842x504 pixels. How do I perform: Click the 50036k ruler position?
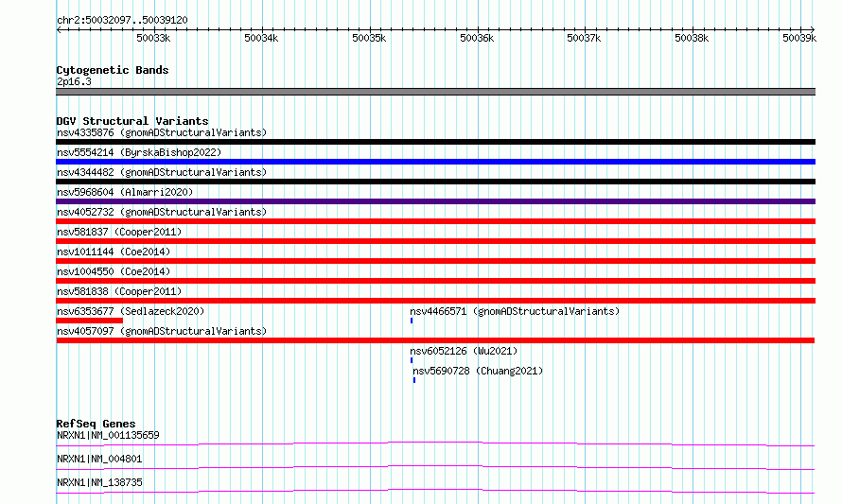coord(477,38)
